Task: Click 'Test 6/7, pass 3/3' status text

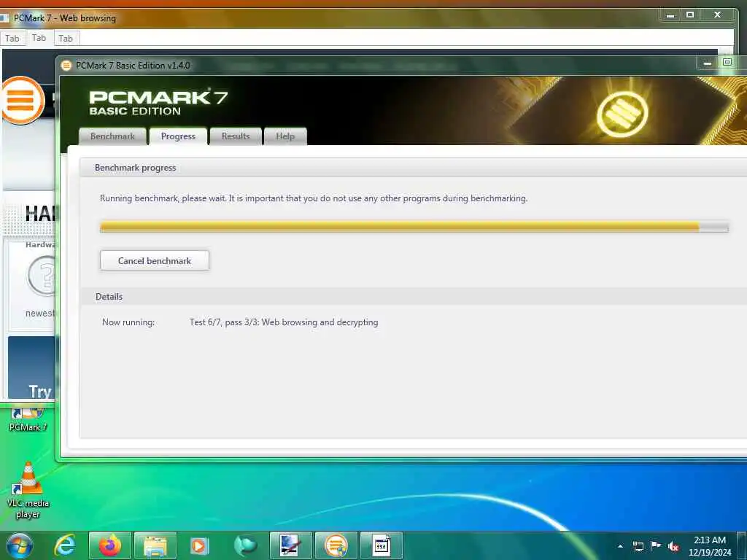Action: pos(284,322)
